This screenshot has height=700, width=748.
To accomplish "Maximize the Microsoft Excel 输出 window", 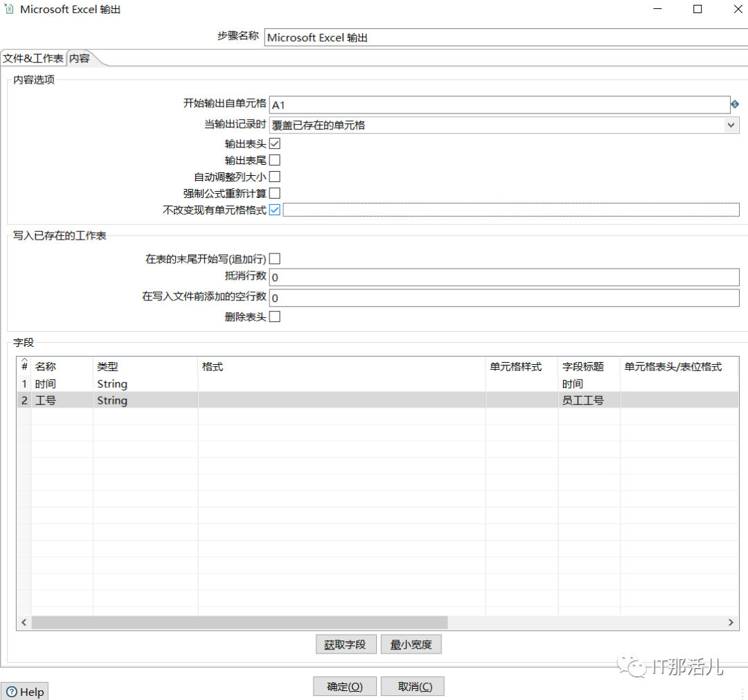I will coord(697,9).
